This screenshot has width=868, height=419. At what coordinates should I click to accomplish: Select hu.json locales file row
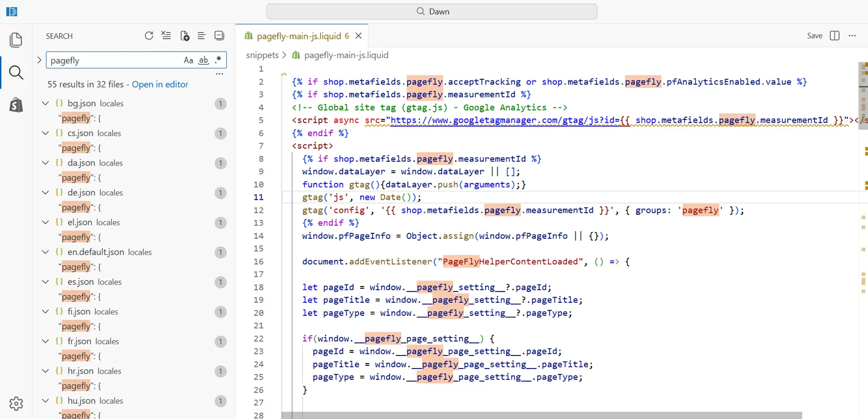(134, 401)
